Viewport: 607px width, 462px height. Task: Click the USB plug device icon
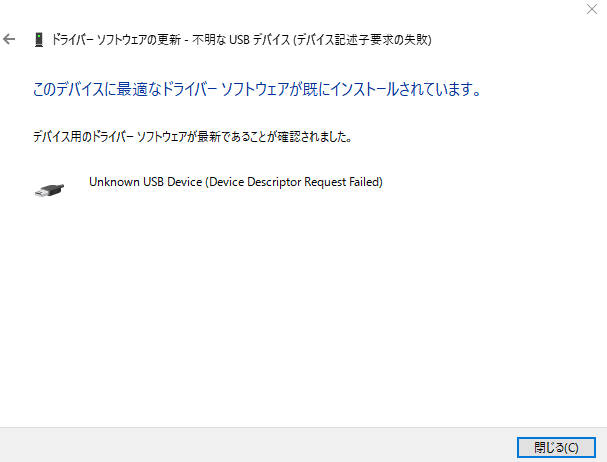point(50,190)
